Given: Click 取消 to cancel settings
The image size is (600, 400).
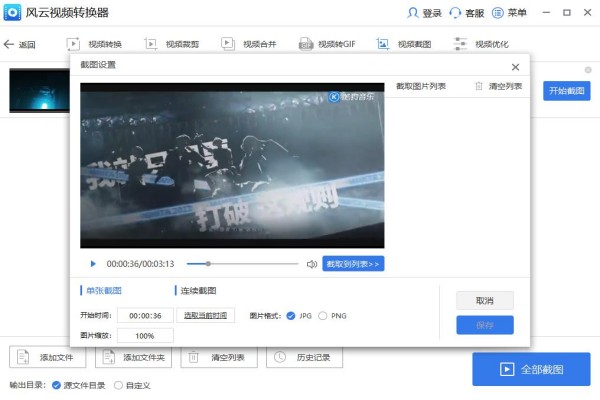Looking at the screenshot, I should (x=485, y=300).
